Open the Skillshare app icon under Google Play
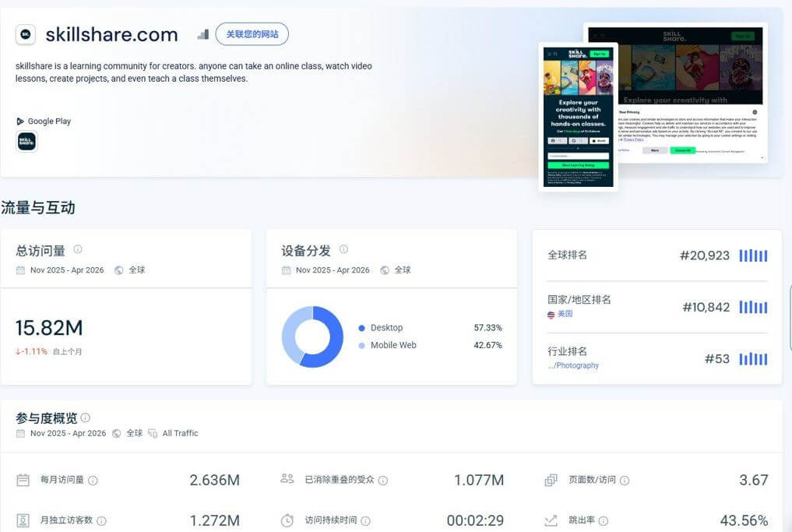792x532 pixels. pyautogui.click(x=26, y=142)
